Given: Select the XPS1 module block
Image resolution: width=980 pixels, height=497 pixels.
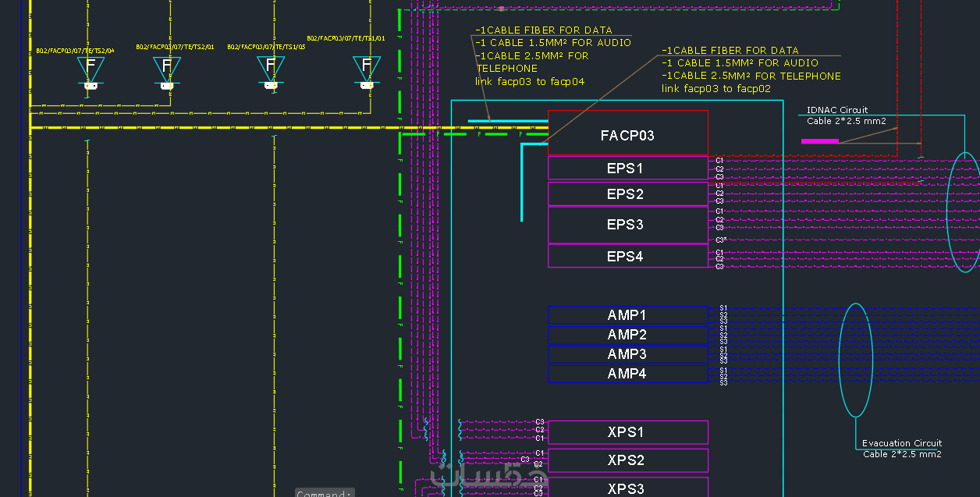Looking at the screenshot, I should pos(628,432).
